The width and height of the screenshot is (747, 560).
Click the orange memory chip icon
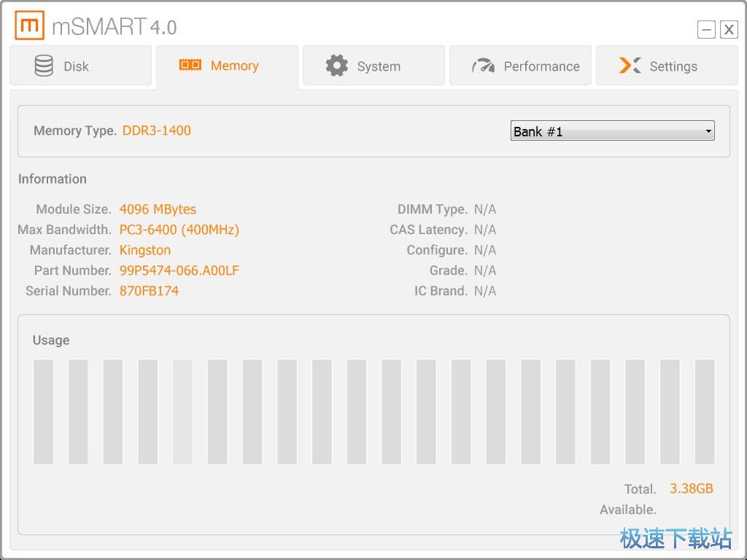pos(190,65)
